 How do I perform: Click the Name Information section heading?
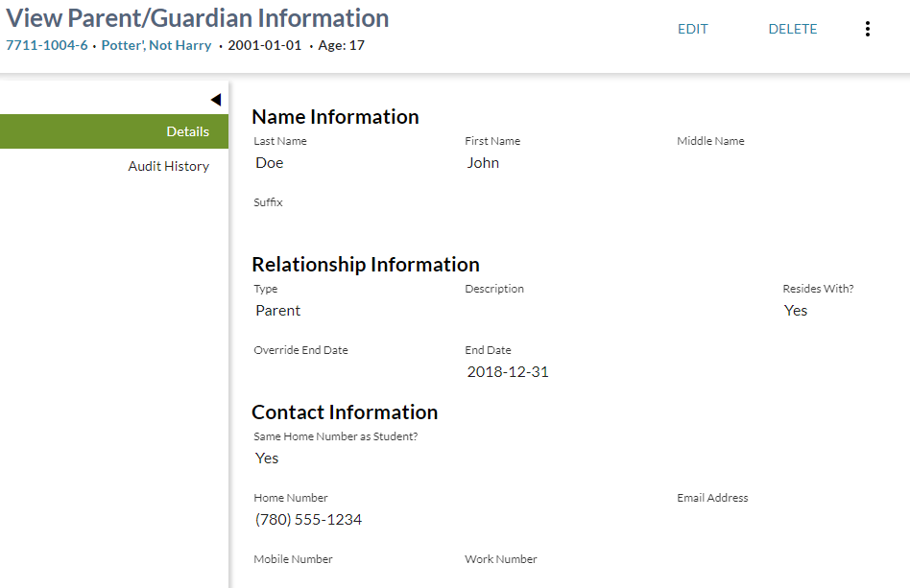pyautogui.click(x=335, y=117)
